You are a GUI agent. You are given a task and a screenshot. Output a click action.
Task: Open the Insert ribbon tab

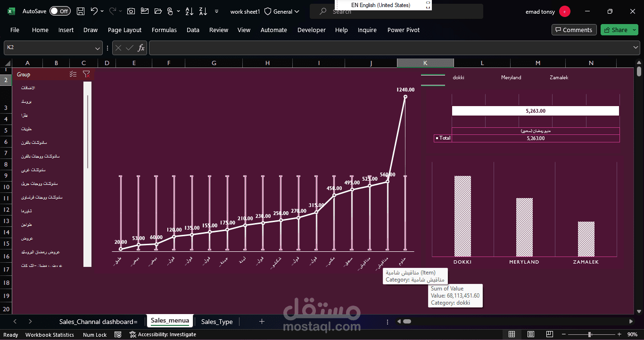pyautogui.click(x=66, y=30)
